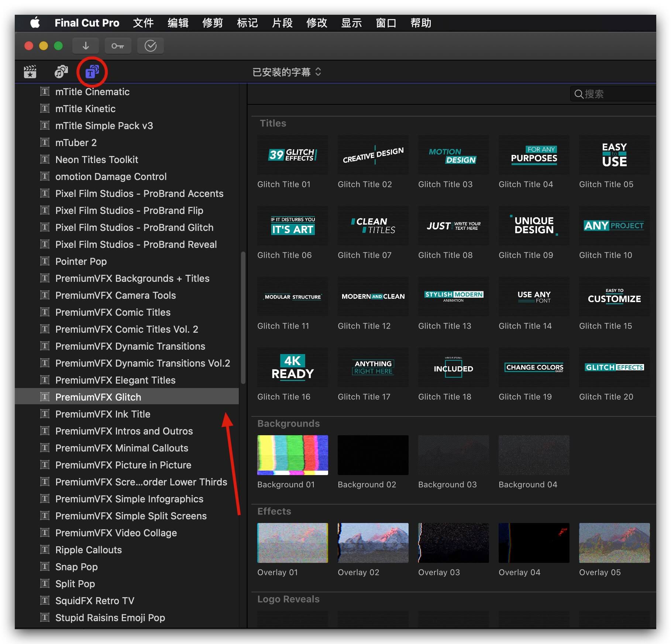The height and width of the screenshot is (644, 671).
Task: Open the 标记 menu
Action: pos(247,23)
